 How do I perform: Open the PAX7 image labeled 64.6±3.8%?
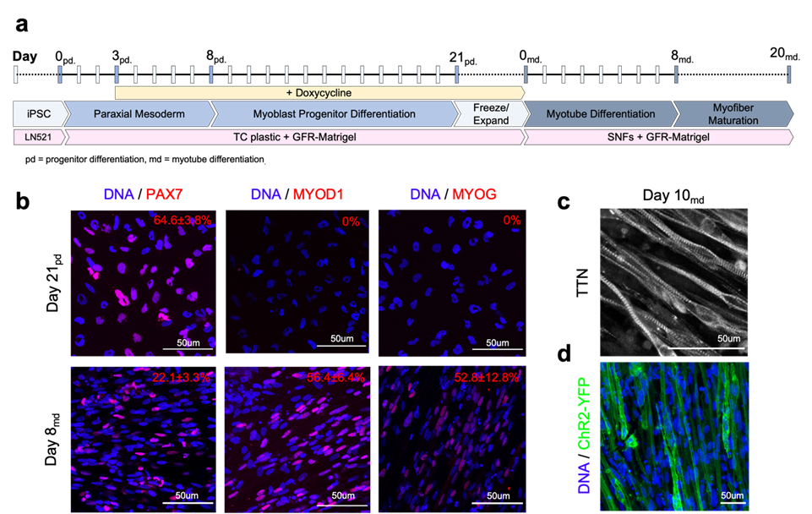pos(143,282)
